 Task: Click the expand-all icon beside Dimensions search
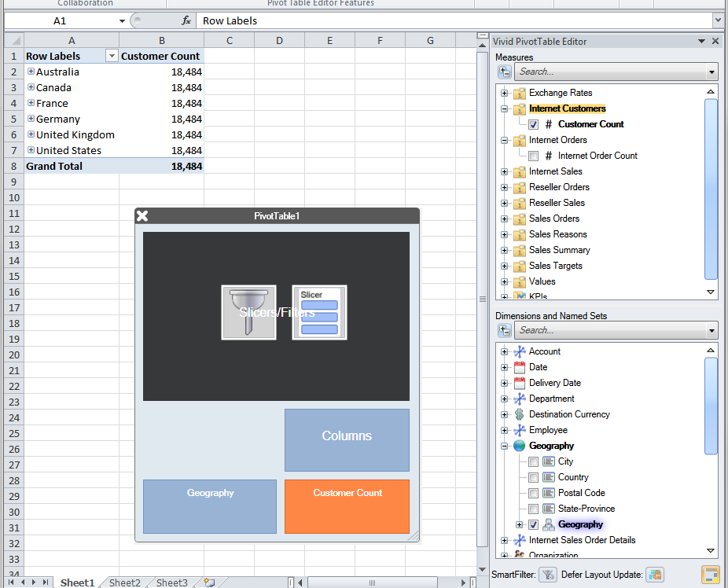tap(504, 330)
